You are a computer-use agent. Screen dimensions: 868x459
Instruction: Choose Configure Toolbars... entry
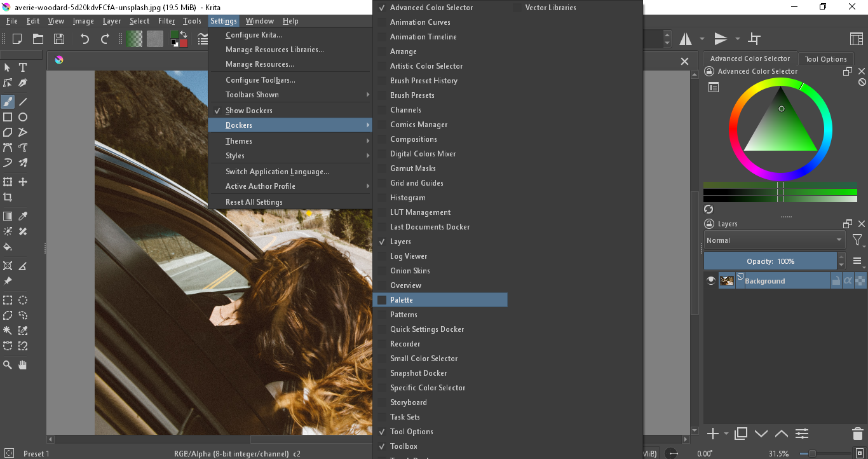[x=290, y=80]
